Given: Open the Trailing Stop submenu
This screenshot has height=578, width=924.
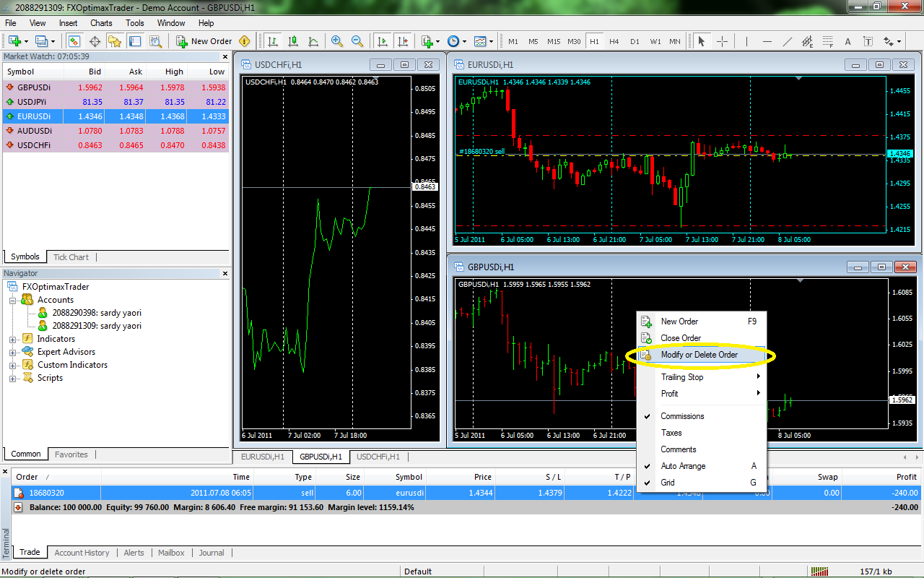Looking at the screenshot, I should [x=682, y=376].
